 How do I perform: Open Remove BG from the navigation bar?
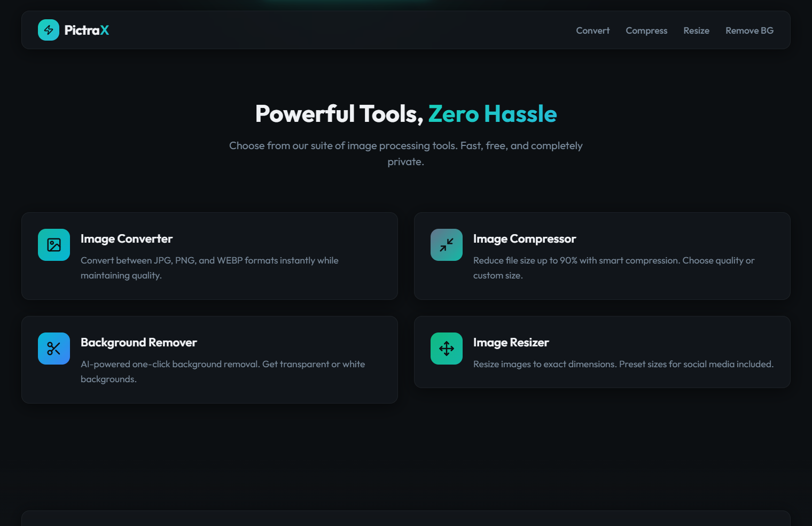tap(749, 30)
